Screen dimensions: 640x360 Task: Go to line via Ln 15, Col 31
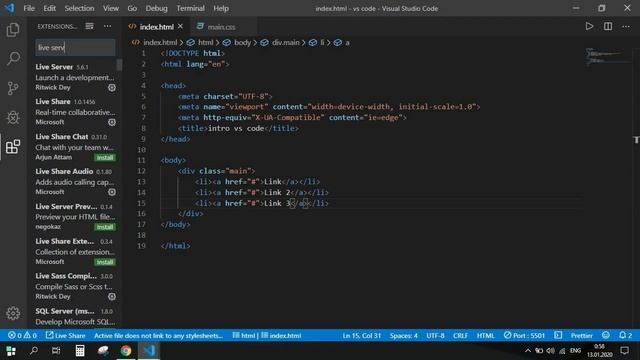click(362, 336)
